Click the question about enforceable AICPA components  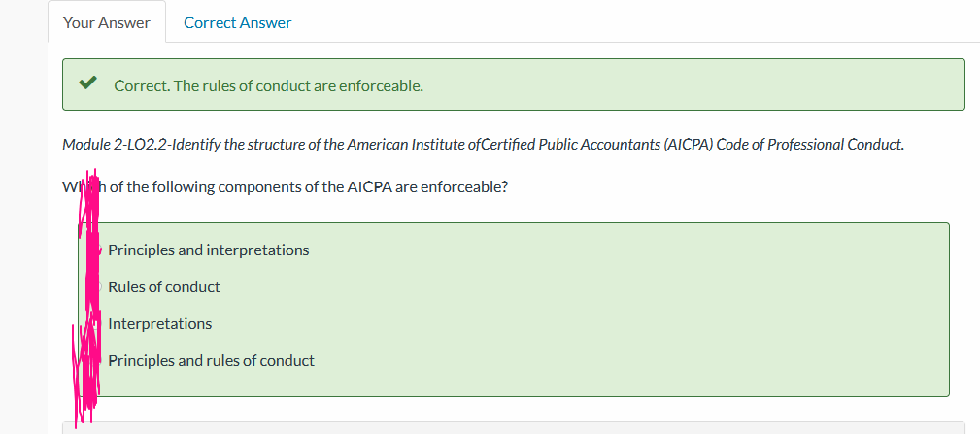coord(285,187)
